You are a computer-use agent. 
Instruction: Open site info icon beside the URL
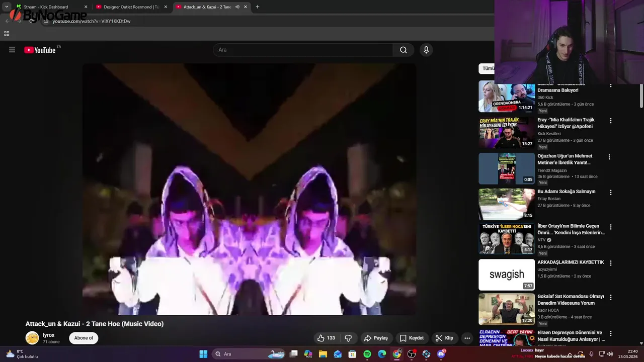(x=46, y=21)
